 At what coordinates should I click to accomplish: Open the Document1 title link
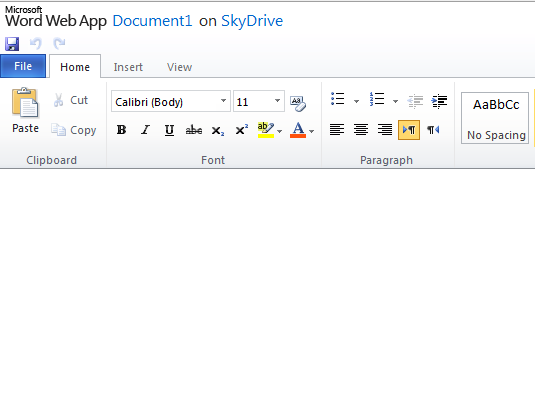pos(152,21)
